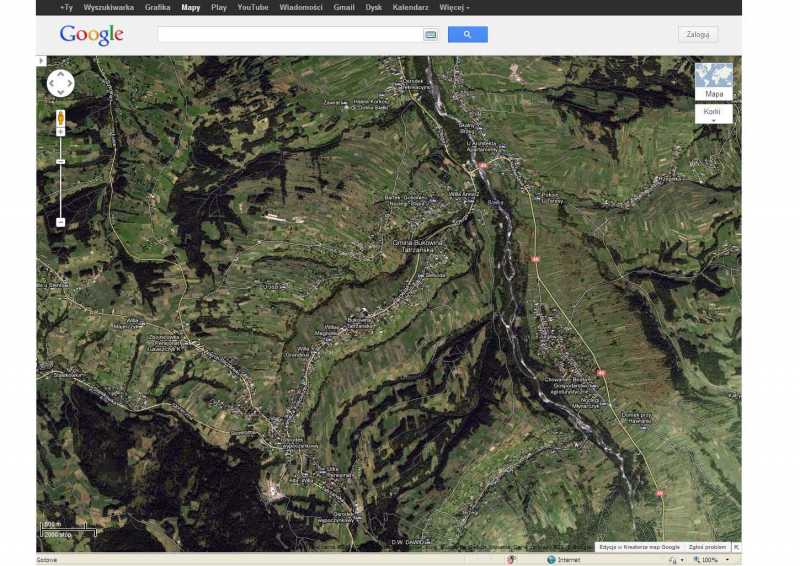Switch to Mapa view thumbnail
This screenshot has height=566, width=800.
coord(714,81)
